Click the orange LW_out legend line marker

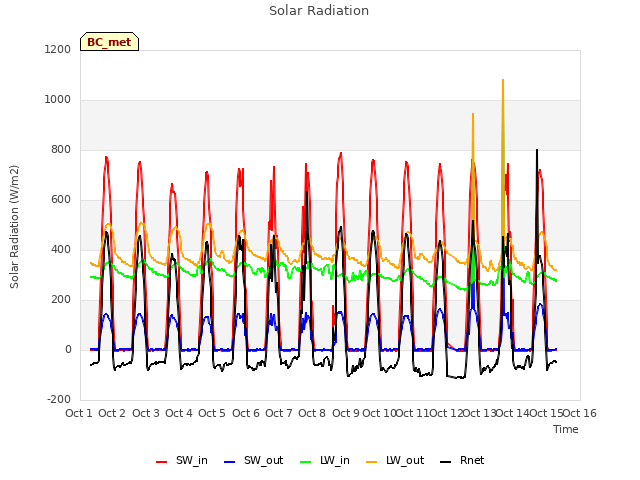tap(372, 462)
